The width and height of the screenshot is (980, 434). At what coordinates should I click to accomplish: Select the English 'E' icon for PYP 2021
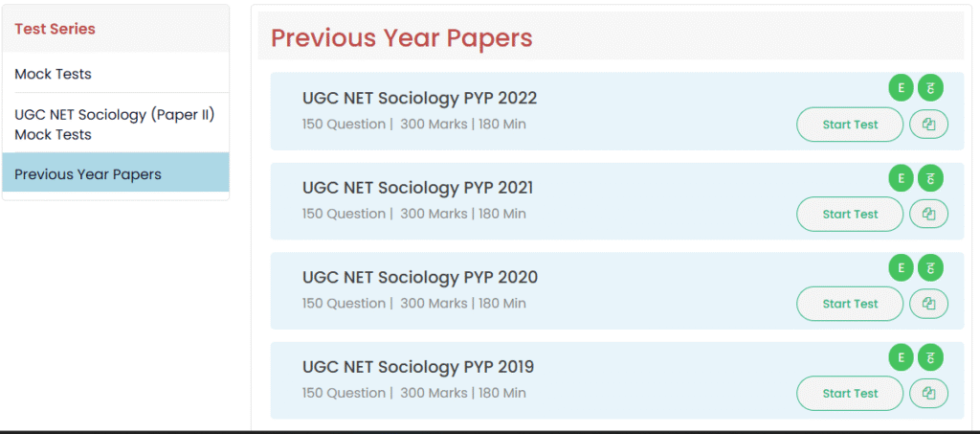click(900, 178)
